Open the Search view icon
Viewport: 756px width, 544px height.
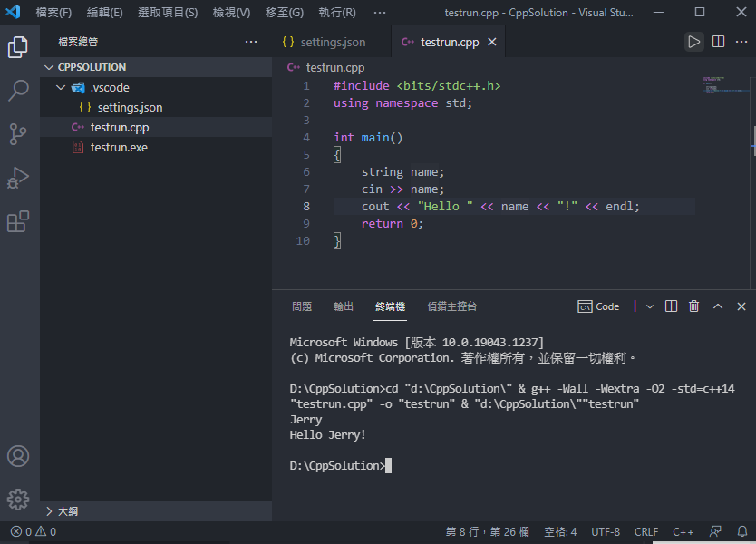point(18,91)
